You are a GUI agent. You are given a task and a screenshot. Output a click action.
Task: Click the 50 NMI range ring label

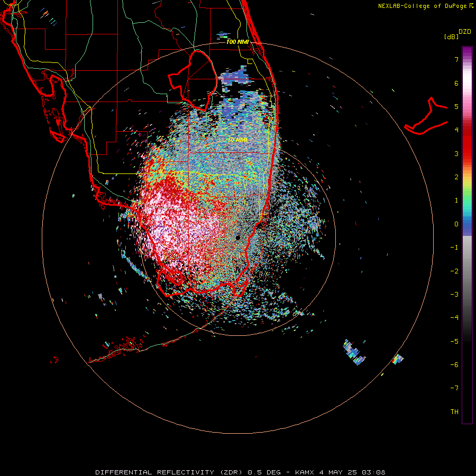pyautogui.click(x=237, y=140)
